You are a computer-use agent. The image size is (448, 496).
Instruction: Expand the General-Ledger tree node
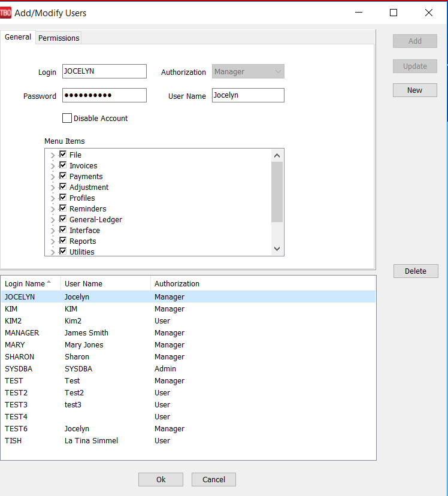coord(53,220)
